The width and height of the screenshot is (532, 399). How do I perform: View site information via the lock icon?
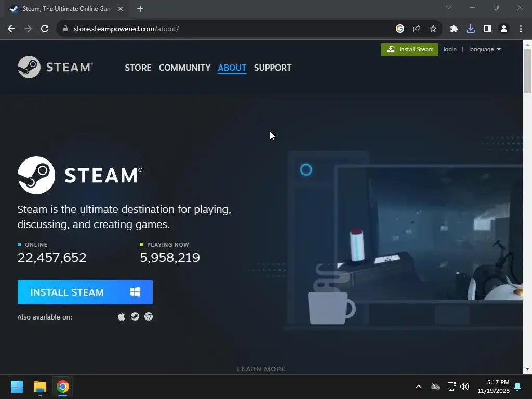tap(65, 29)
